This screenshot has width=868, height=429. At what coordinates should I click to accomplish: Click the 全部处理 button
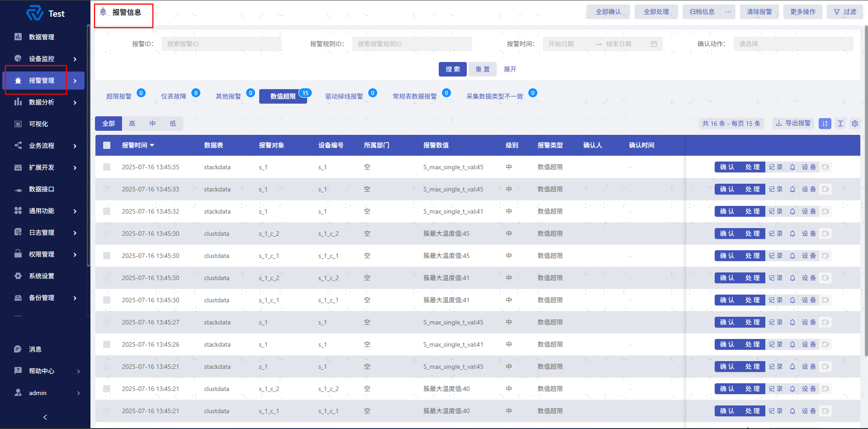(x=656, y=12)
